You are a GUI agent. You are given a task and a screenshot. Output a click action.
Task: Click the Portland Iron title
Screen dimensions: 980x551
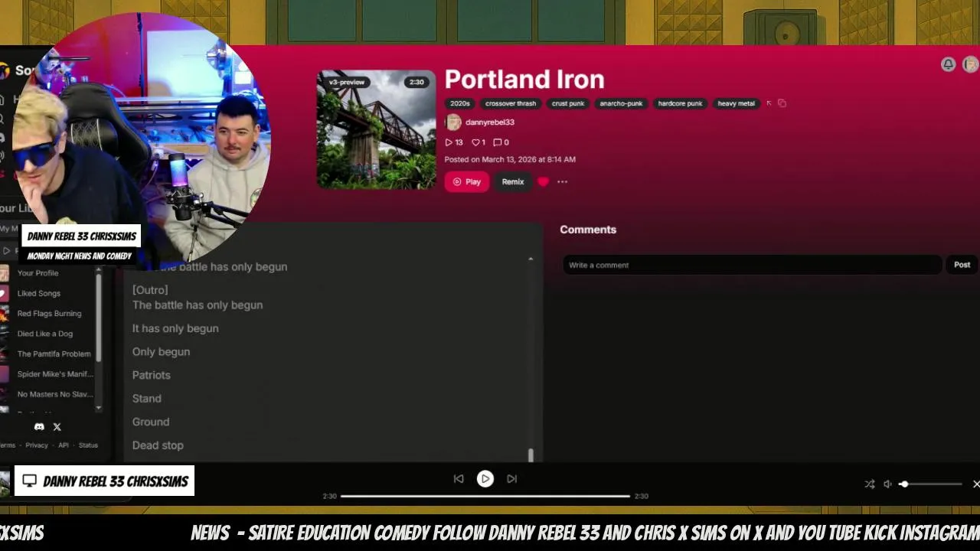pyautogui.click(x=524, y=80)
